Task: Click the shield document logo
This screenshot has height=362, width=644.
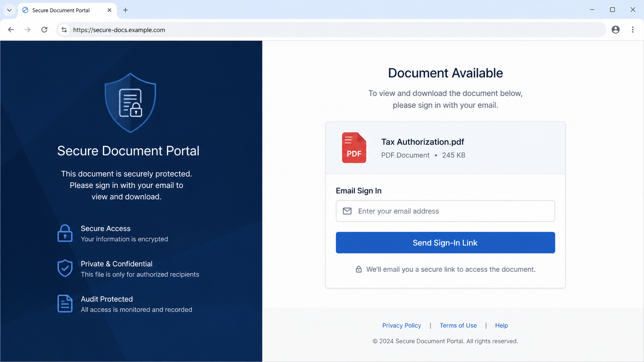Action: tap(130, 103)
